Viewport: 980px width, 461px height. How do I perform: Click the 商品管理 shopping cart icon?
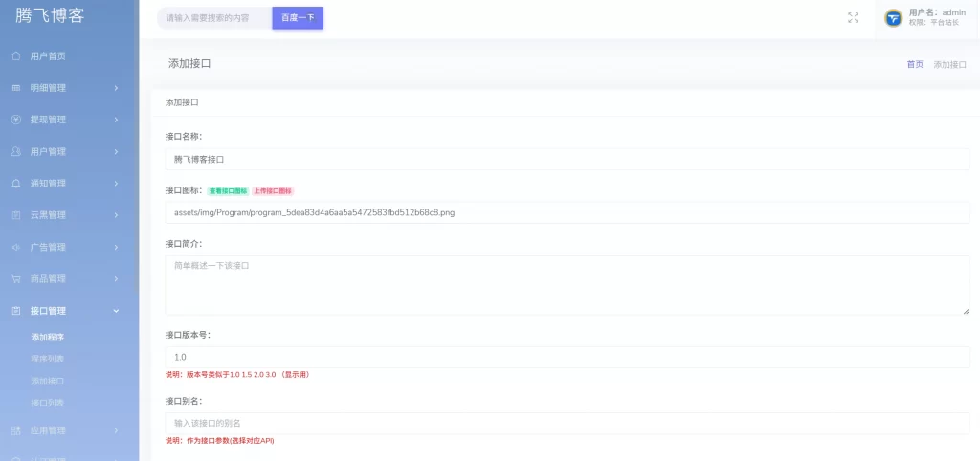point(16,279)
